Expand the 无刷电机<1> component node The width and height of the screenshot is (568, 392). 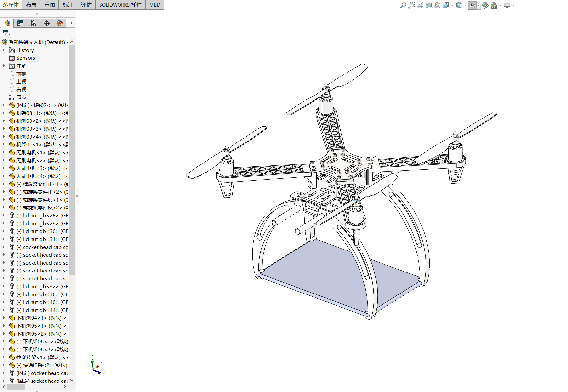[4, 152]
